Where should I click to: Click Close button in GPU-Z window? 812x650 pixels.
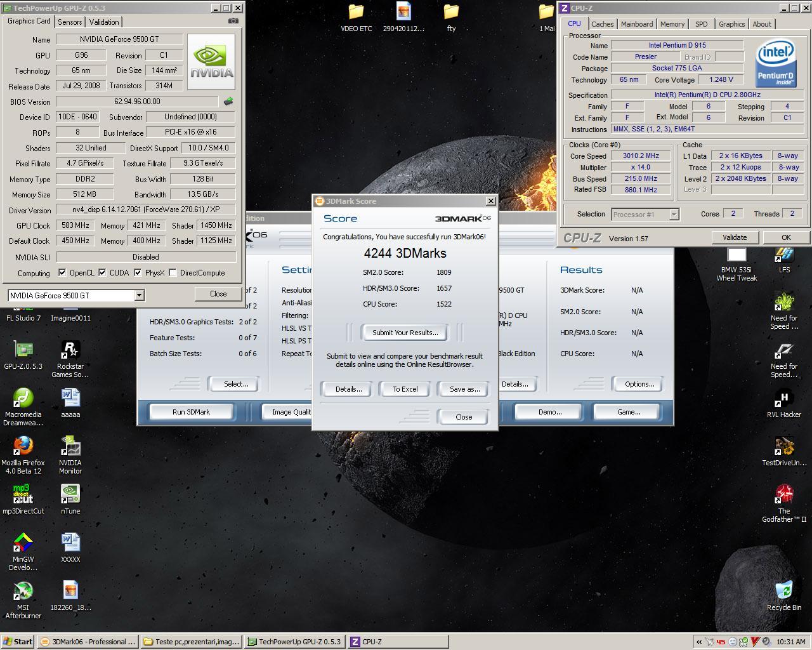[218, 294]
